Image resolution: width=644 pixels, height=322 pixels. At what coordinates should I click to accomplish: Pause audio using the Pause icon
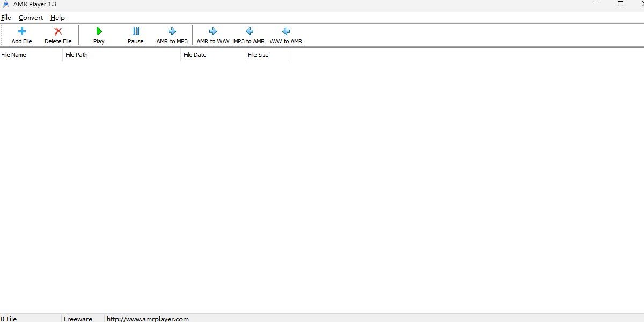[136, 32]
